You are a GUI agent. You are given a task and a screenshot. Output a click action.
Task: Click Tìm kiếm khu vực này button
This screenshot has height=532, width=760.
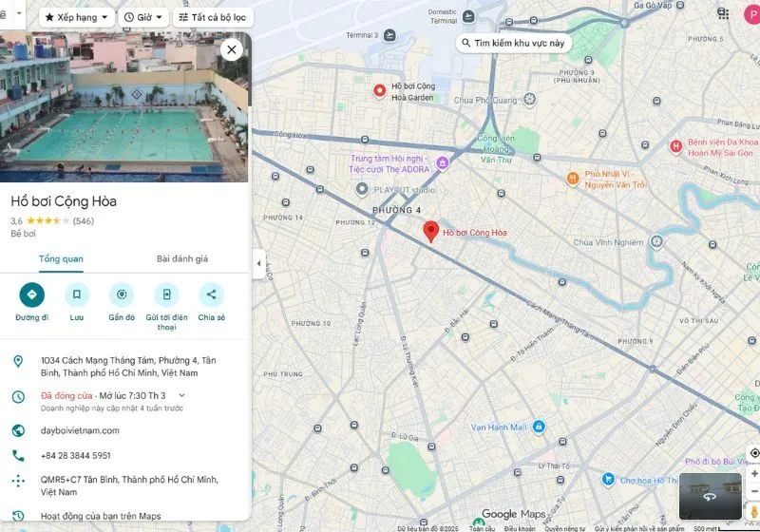pyautogui.click(x=513, y=43)
